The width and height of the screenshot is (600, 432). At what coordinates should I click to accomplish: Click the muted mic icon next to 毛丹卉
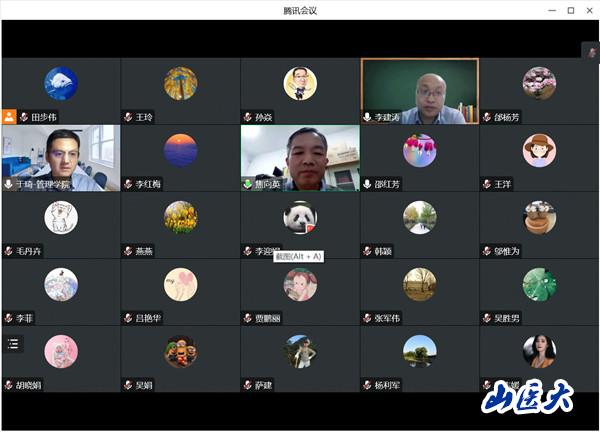[9, 251]
